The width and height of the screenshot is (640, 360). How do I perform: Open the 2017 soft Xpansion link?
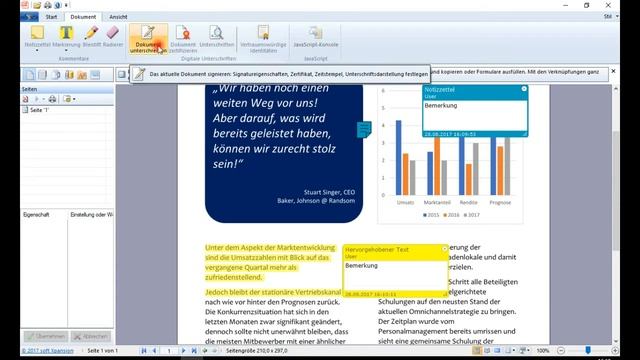[x=48, y=351]
